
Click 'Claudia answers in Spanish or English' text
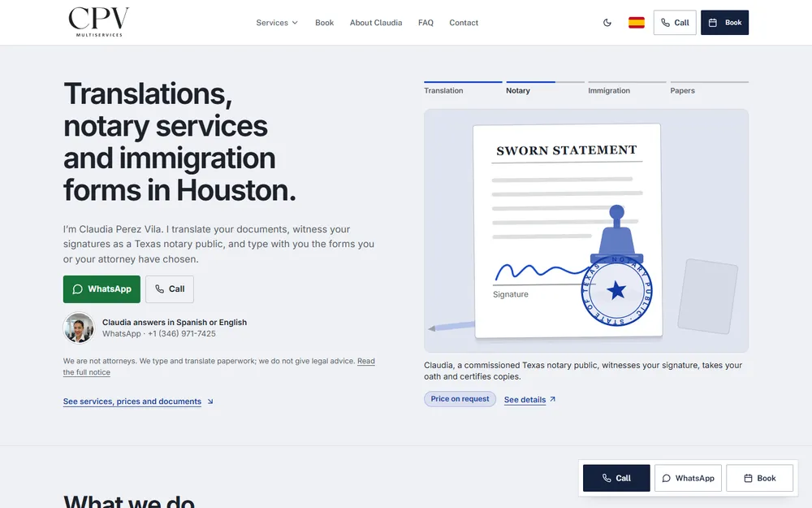pyautogui.click(x=175, y=323)
